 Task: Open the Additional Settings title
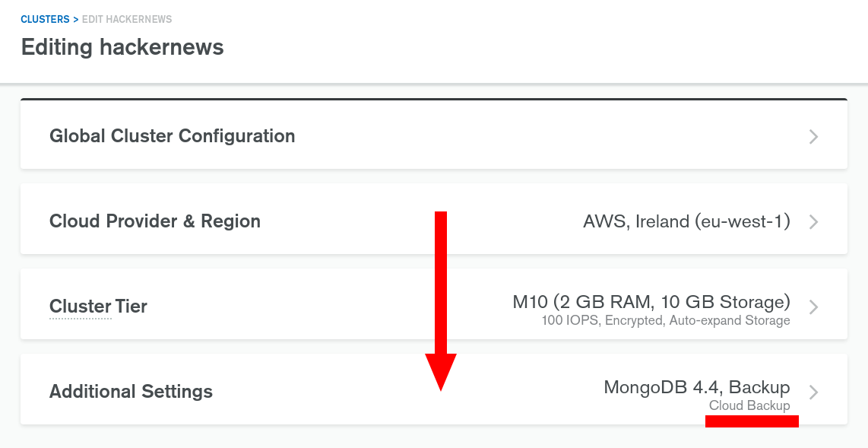pyautogui.click(x=131, y=392)
